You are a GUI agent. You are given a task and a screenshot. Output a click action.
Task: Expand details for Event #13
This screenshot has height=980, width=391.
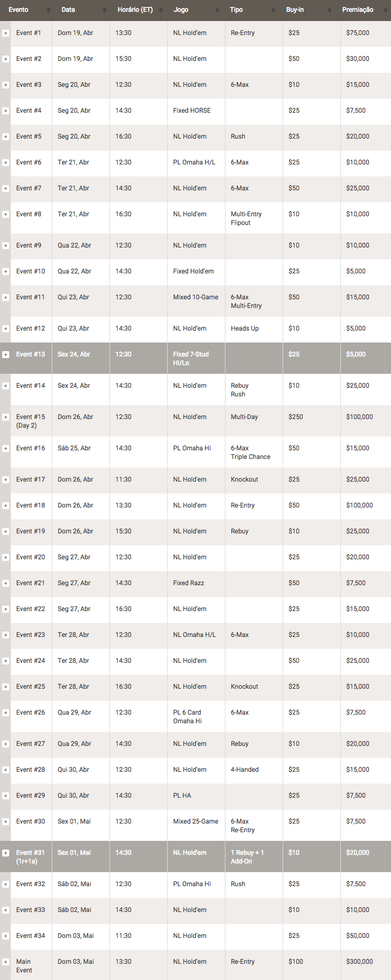pos(5,355)
